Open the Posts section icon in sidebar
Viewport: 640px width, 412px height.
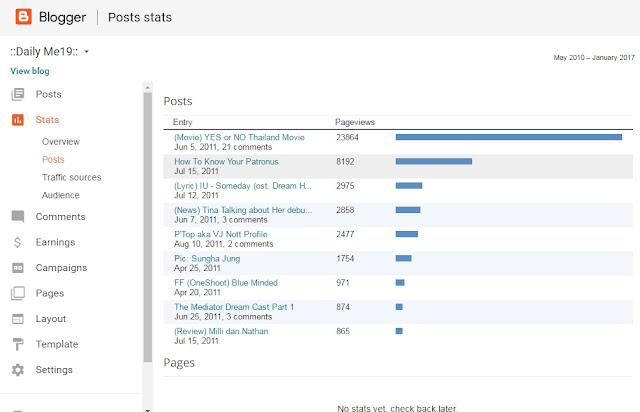point(18,94)
